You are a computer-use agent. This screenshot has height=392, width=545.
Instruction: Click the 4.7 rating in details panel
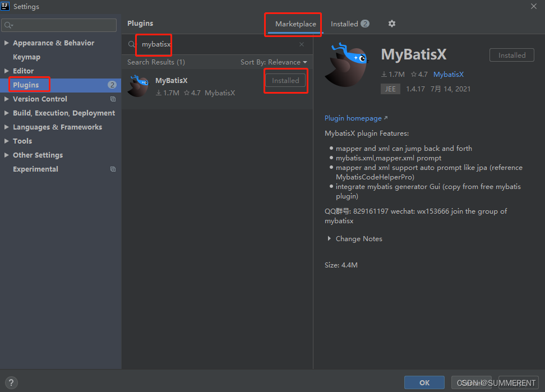coord(419,75)
